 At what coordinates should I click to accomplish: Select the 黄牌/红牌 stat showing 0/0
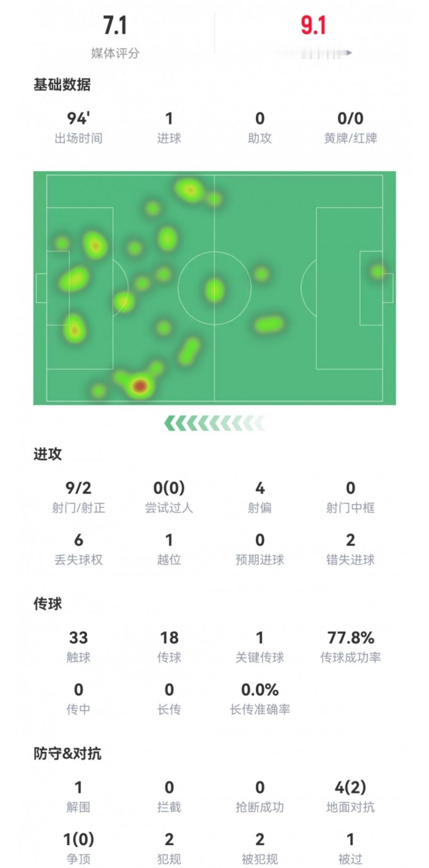[350, 128]
